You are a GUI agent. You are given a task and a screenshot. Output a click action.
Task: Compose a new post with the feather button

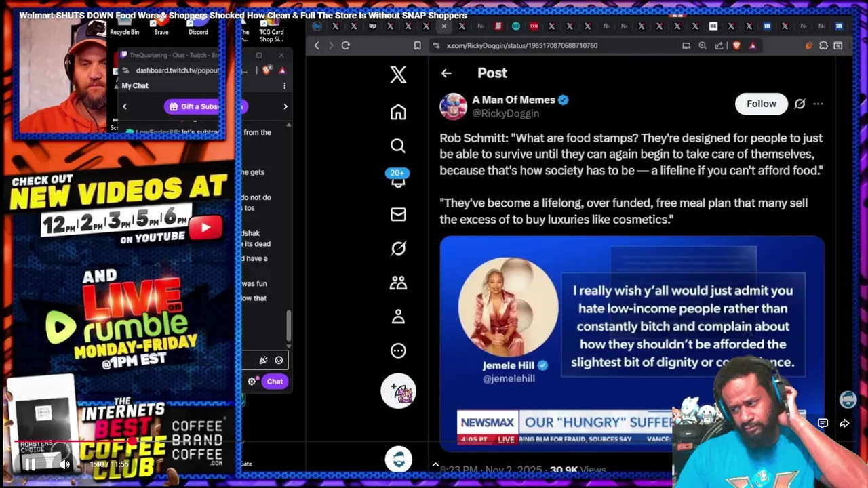(398, 391)
